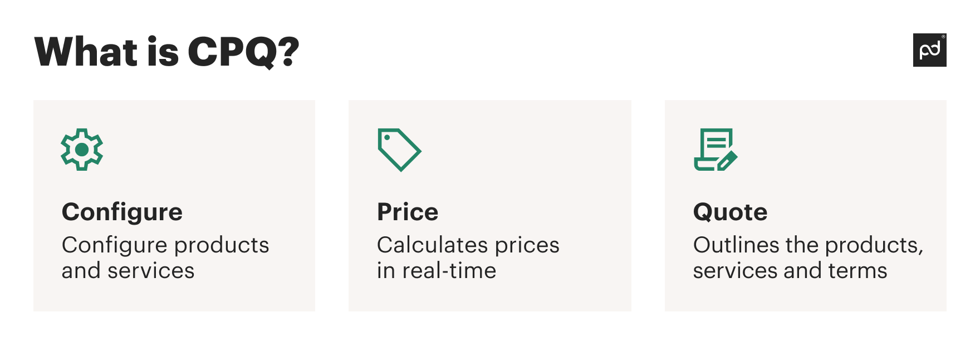Click the word 'and' under Configure
This screenshot has width=980, height=337.
tap(81, 271)
